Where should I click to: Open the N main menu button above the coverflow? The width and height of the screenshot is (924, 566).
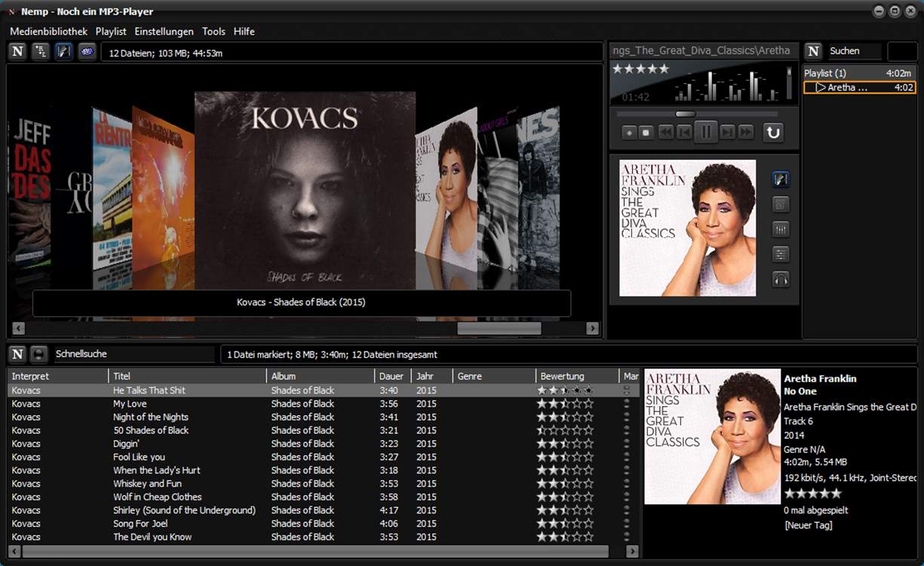pyautogui.click(x=18, y=52)
